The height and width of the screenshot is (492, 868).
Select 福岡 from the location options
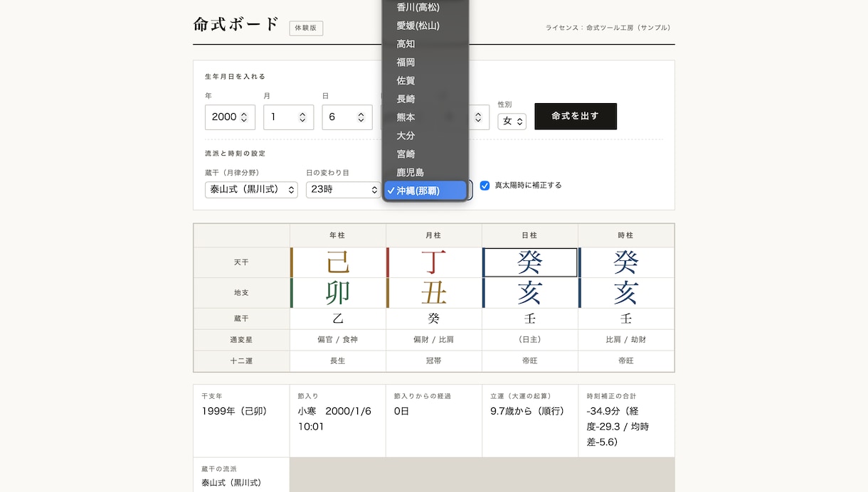425,63
